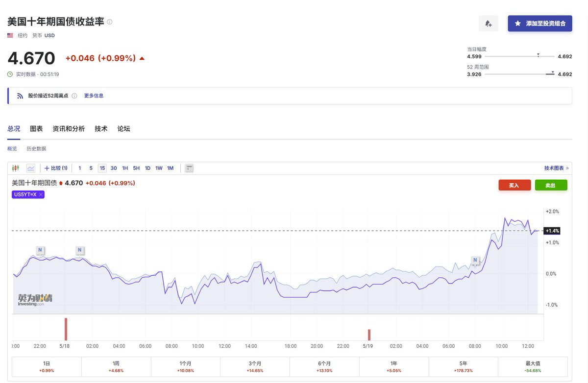
Task: Select the 1日 performance range
Action: [47, 366]
